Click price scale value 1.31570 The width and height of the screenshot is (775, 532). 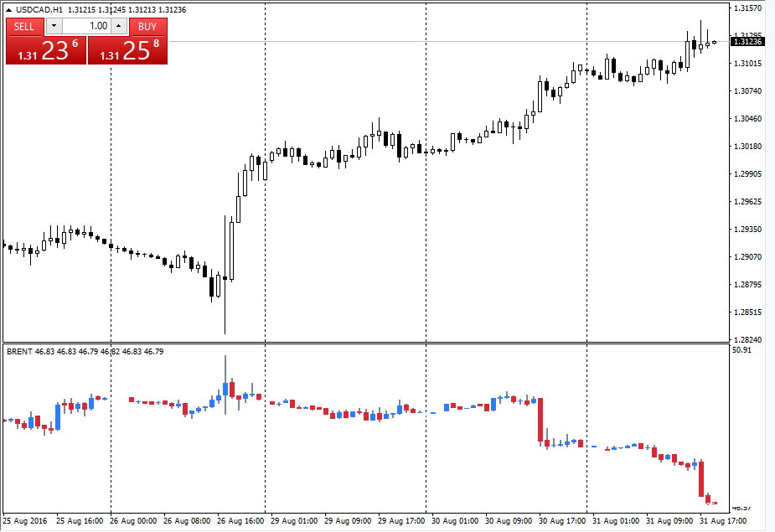coord(748,8)
